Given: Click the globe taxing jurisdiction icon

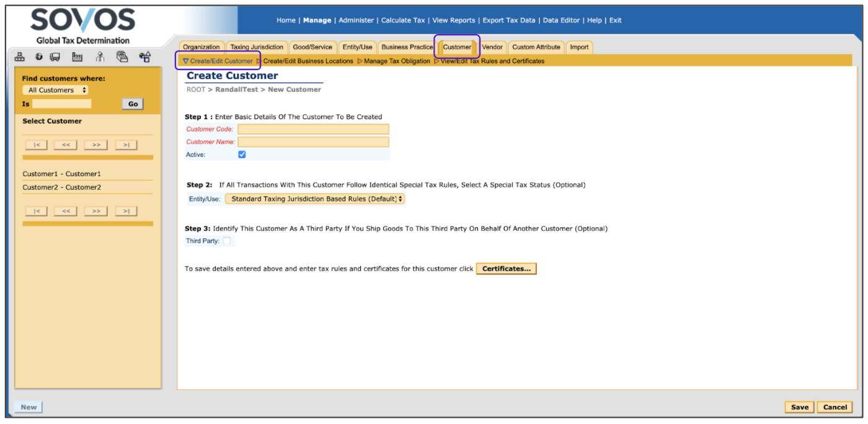Looking at the screenshot, I should tap(39, 57).
